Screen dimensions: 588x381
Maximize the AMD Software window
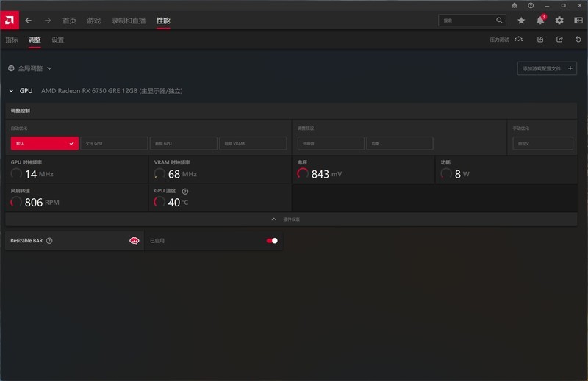coord(563,6)
